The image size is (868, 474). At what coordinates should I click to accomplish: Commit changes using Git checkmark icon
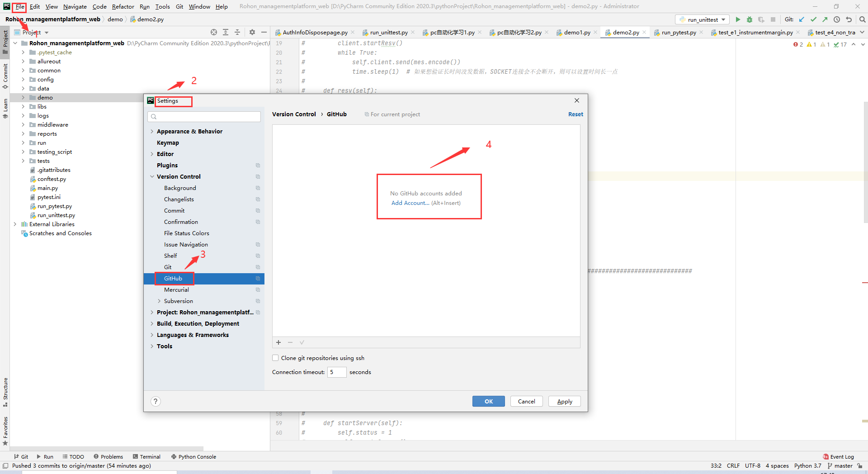click(x=813, y=19)
